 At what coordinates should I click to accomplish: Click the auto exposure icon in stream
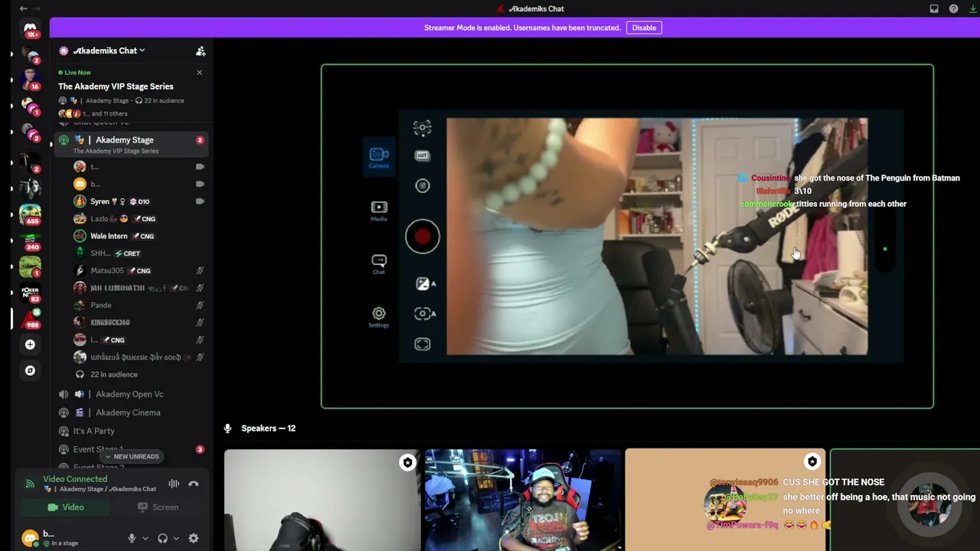pos(426,284)
